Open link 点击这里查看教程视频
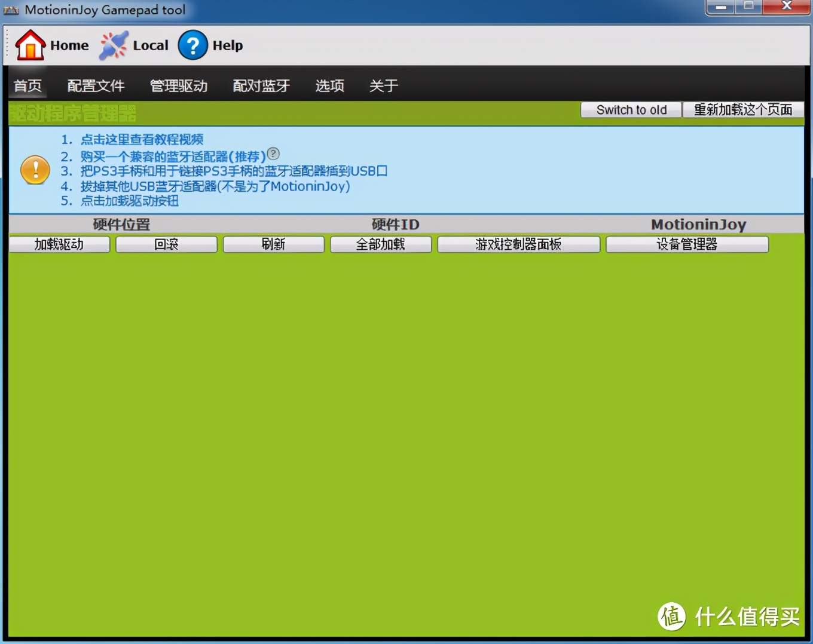This screenshot has width=813, height=644. (x=142, y=139)
